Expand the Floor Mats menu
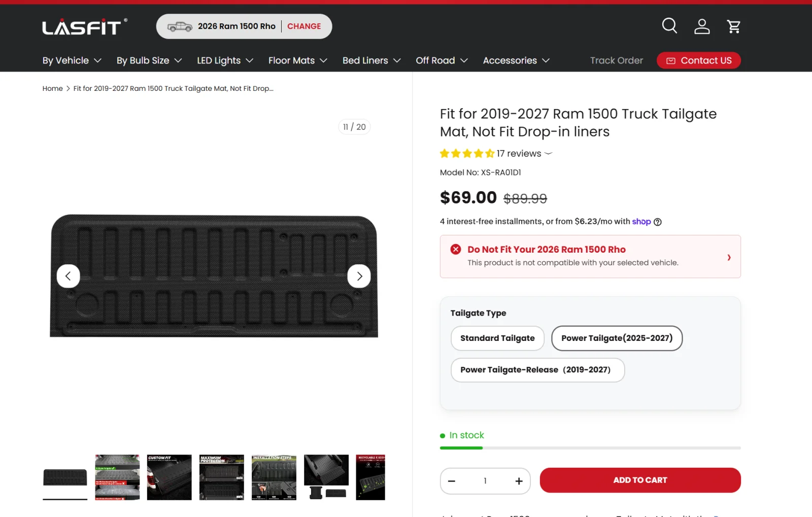Viewport: 812px width, 517px height. coord(298,60)
